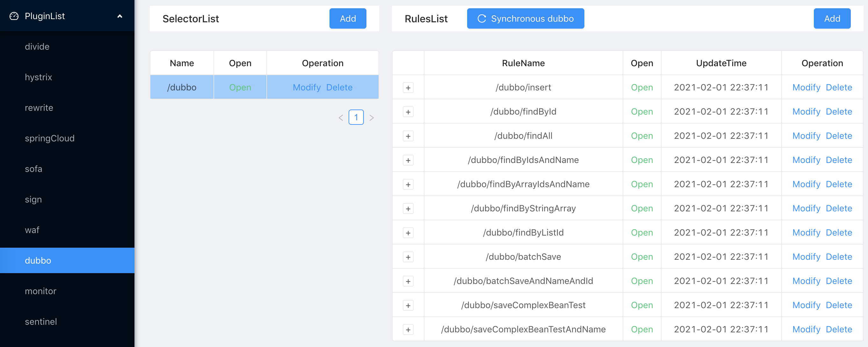
Task: Click Add button in RulesList
Action: 832,18
